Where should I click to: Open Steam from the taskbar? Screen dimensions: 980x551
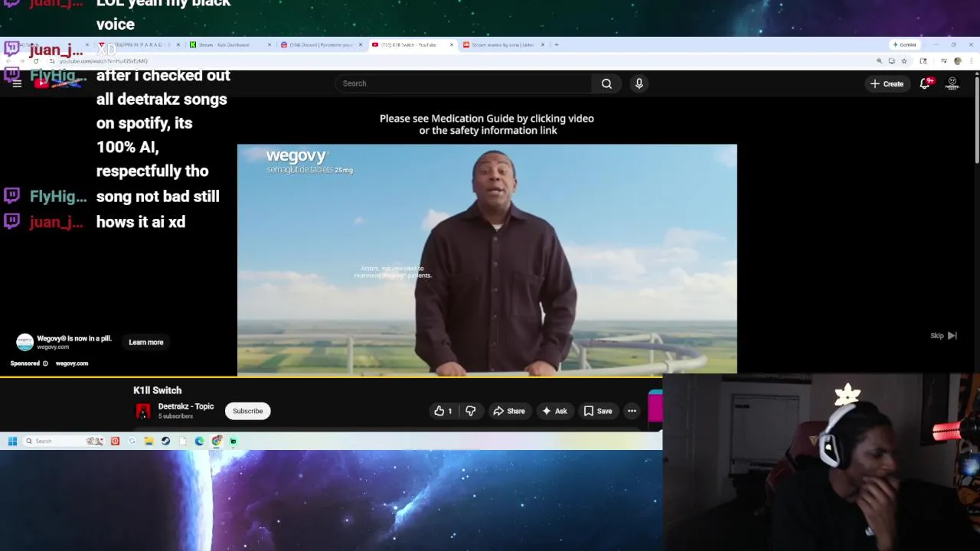tap(165, 441)
